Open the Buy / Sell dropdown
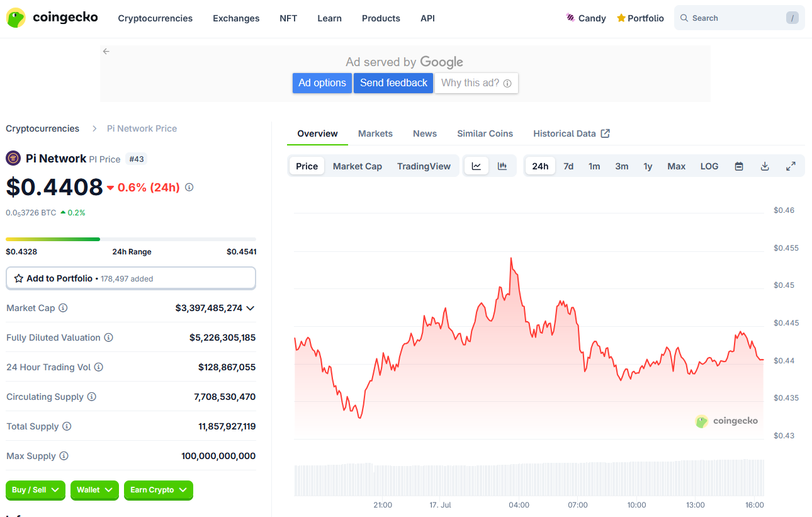The height and width of the screenshot is (517, 812). (35, 490)
